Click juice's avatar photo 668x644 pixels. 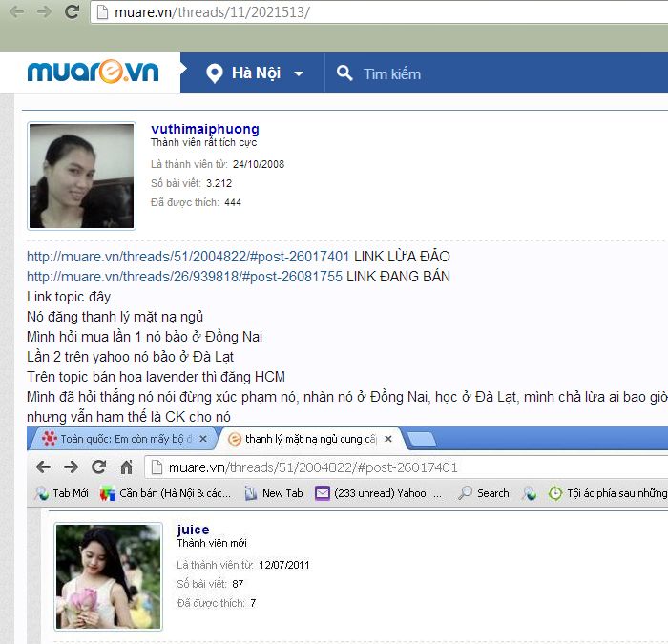[x=108, y=576]
